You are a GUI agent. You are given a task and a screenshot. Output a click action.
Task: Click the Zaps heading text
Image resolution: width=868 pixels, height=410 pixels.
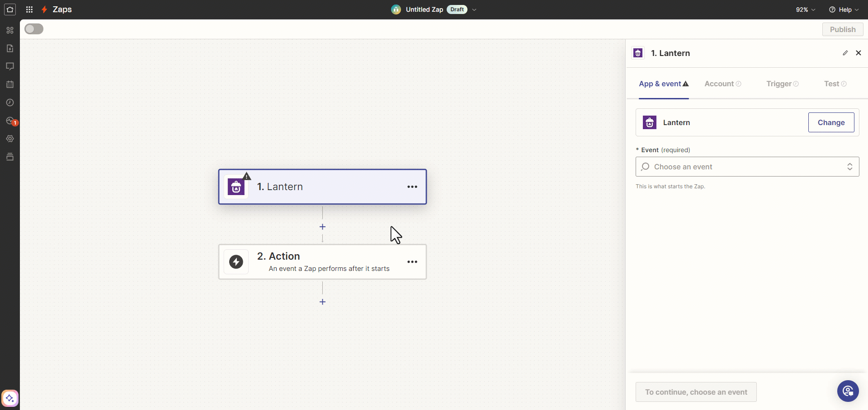pyautogui.click(x=62, y=9)
